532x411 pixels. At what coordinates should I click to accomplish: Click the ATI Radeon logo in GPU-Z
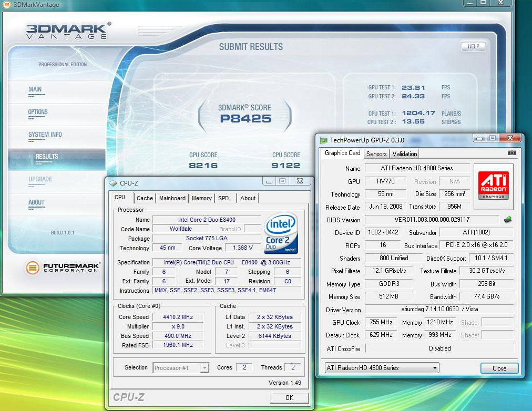pyautogui.click(x=493, y=186)
